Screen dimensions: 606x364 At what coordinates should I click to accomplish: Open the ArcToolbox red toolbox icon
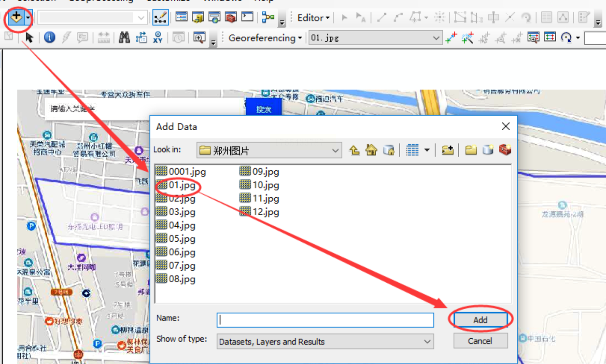coord(231,17)
